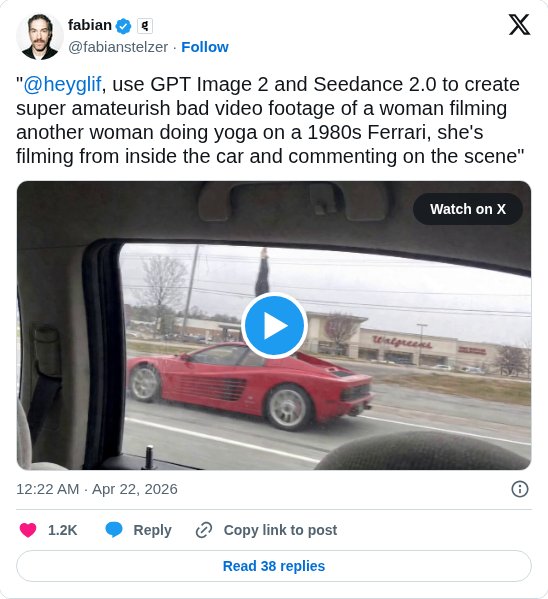
Task: Click fabian's profile avatar
Action: coord(40,36)
